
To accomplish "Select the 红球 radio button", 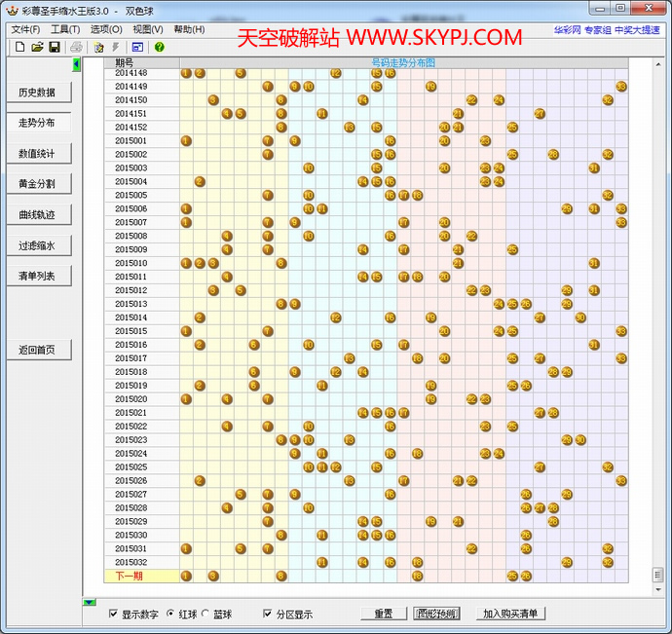I will click(171, 615).
